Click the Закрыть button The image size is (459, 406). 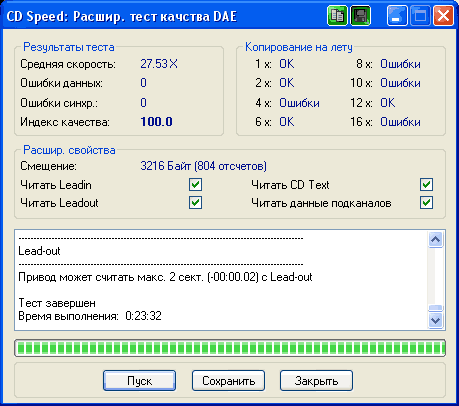tap(316, 380)
